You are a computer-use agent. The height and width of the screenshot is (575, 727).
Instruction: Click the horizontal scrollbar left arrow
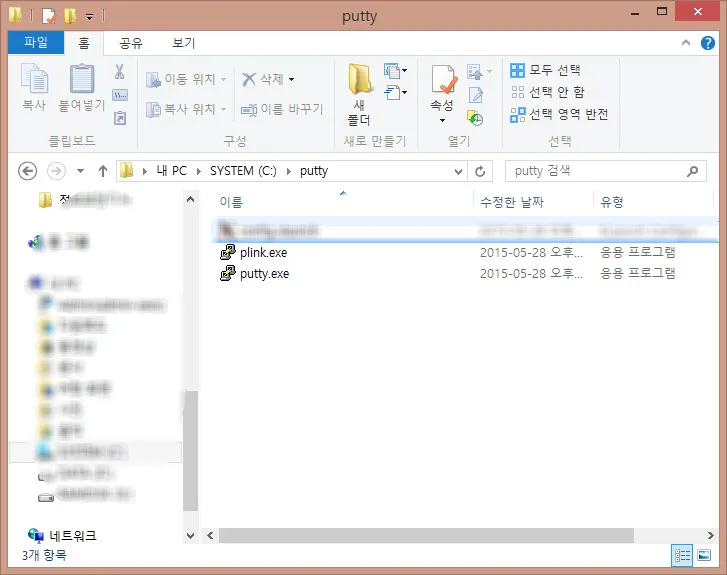tap(210, 536)
